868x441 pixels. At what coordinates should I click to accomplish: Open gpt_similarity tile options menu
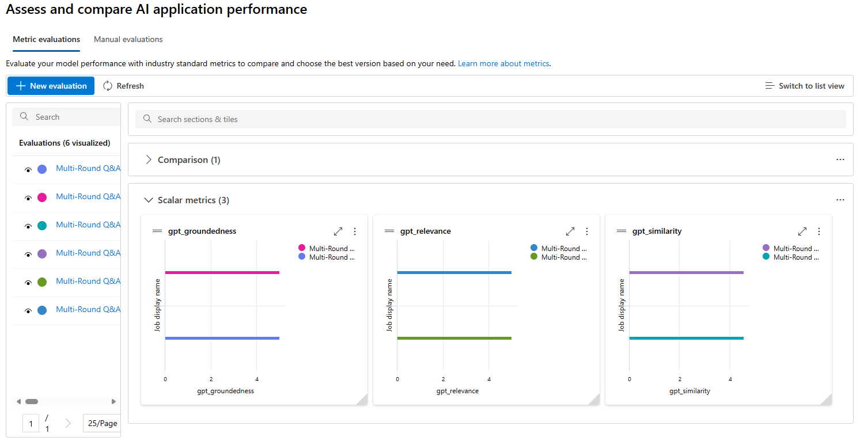(x=819, y=231)
